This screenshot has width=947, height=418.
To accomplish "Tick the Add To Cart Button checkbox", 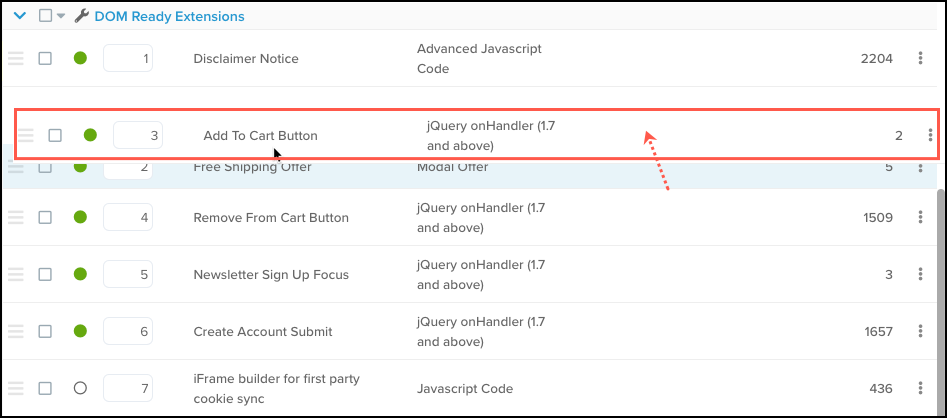I will coord(55,135).
